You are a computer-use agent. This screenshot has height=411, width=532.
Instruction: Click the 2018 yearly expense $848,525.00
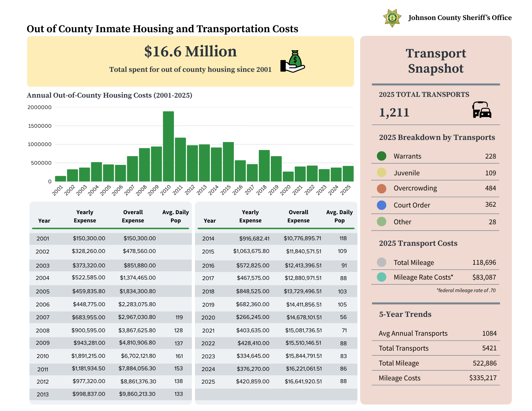click(x=253, y=291)
